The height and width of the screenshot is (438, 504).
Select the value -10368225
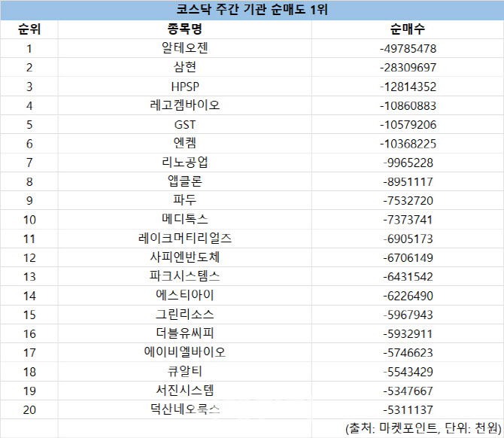pos(408,144)
